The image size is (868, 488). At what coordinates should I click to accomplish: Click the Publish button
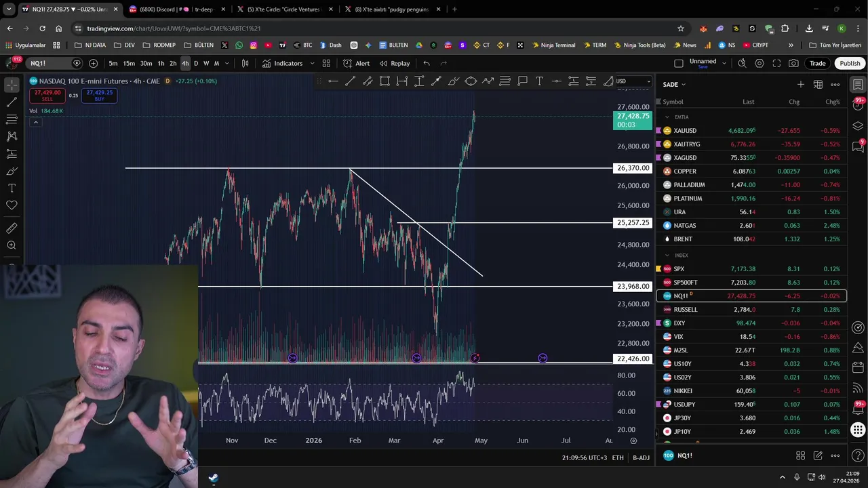(850, 63)
